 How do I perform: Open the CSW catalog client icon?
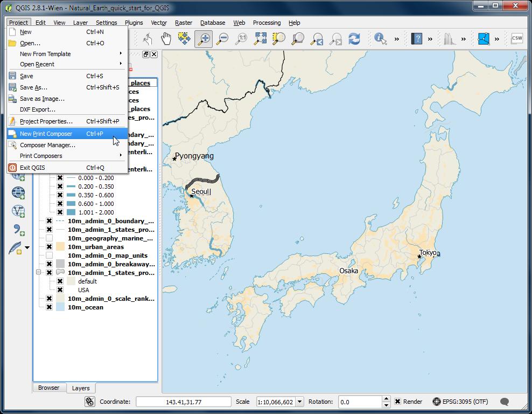[517, 38]
